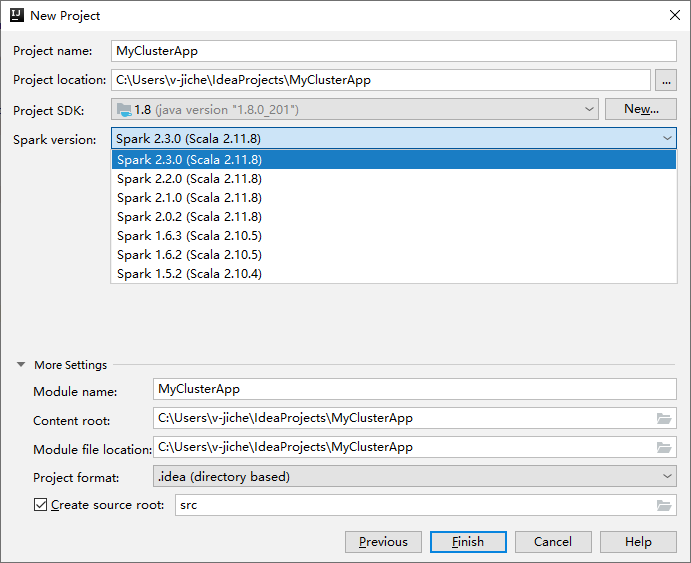Edit the Module name field
Viewport: 691px width, 563px height.
(415, 389)
